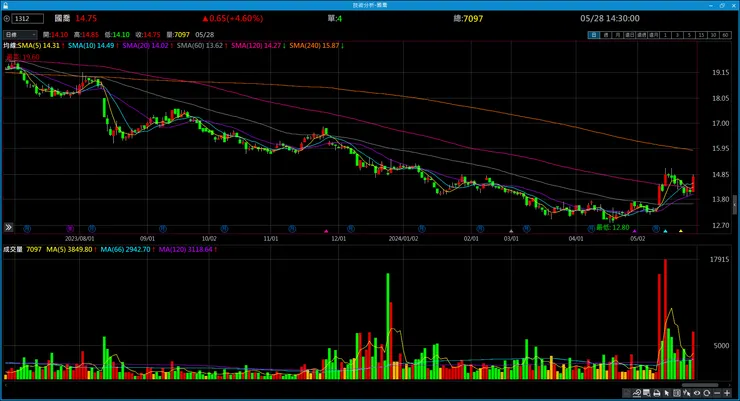Click the blue circle event marker near 09/01
This screenshot has height=401, width=740.
point(163,229)
